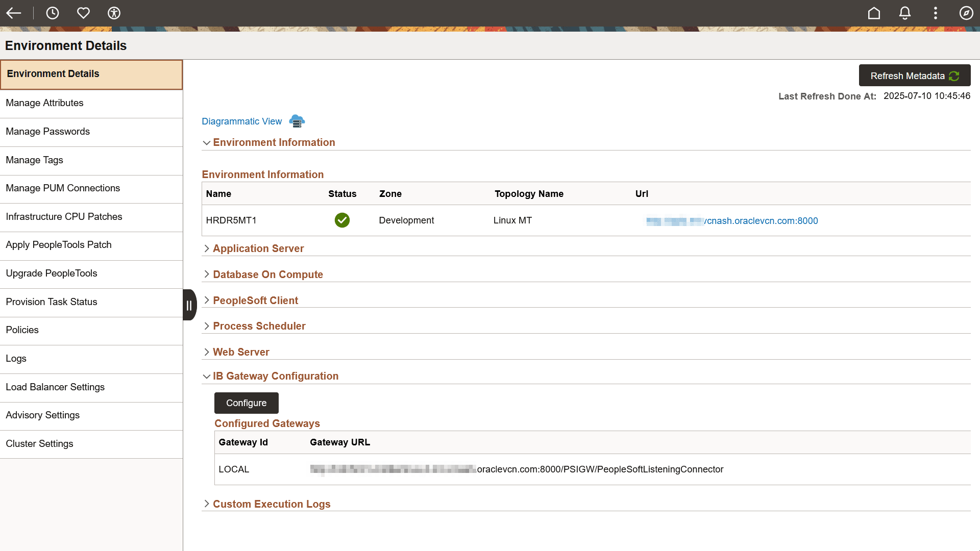Open the actions three-dot menu
This screenshot has width=980, height=551.
935,13
